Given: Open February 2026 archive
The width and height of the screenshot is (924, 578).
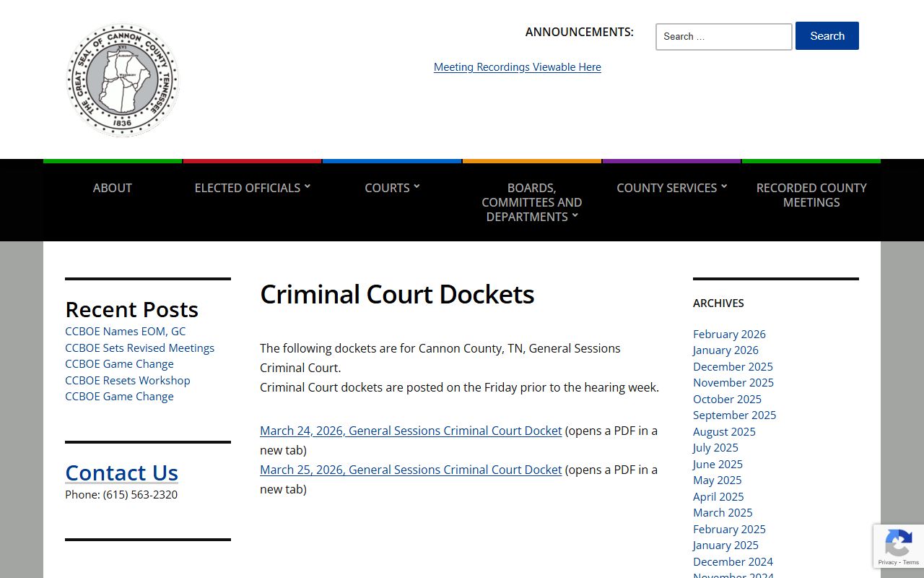Looking at the screenshot, I should pyautogui.click(x=729, y=334).
